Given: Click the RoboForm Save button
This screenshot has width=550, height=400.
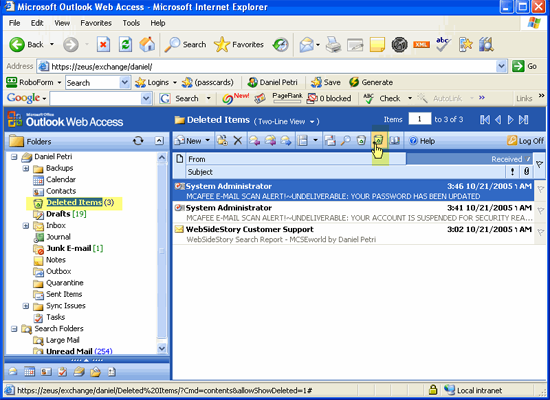Looking at the screenshot, I should (326, 82).
